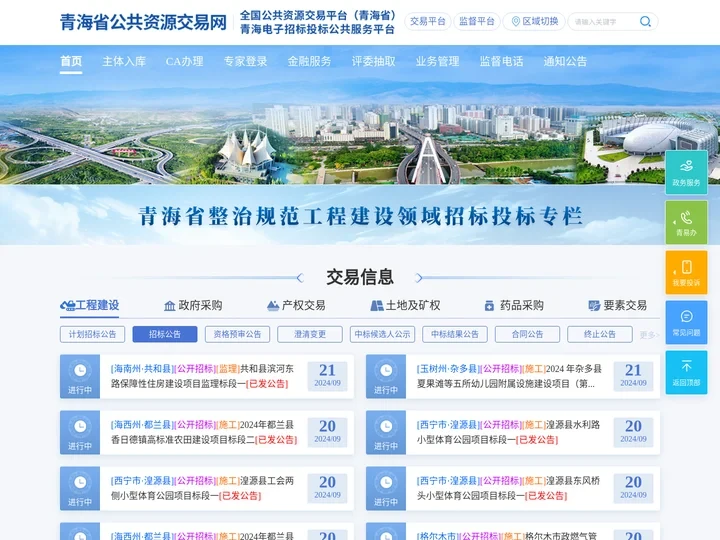Open 青易办 phone sidebar icon
This screenshot has height=540, width=720.
tap(686, 217)
